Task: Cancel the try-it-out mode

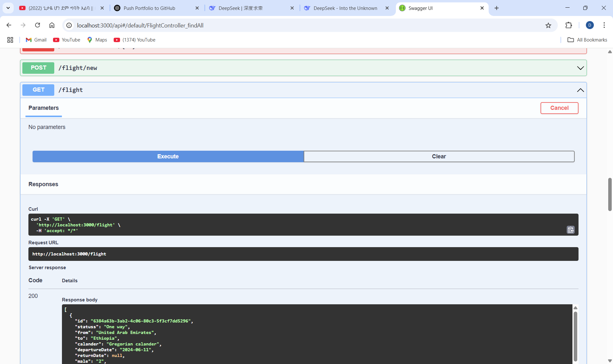Action: point(559,108)
